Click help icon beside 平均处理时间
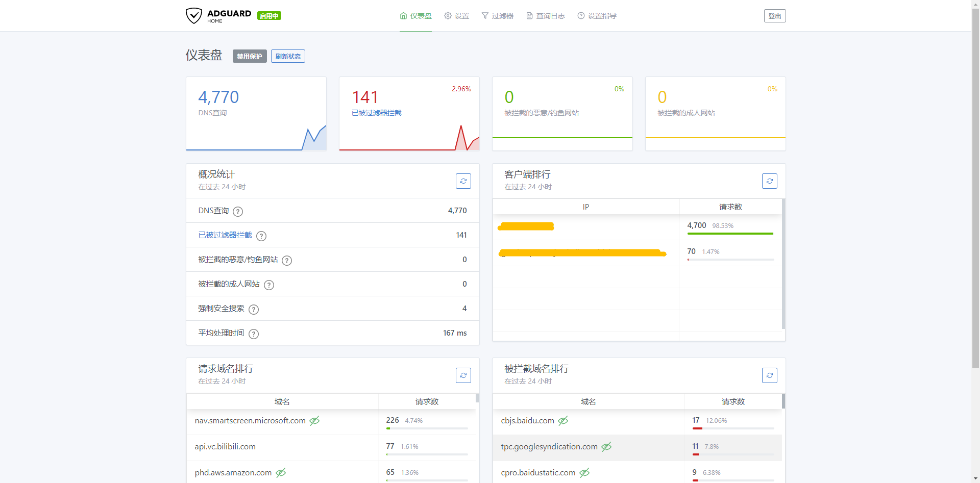980x483 pixels. [254, 334]
